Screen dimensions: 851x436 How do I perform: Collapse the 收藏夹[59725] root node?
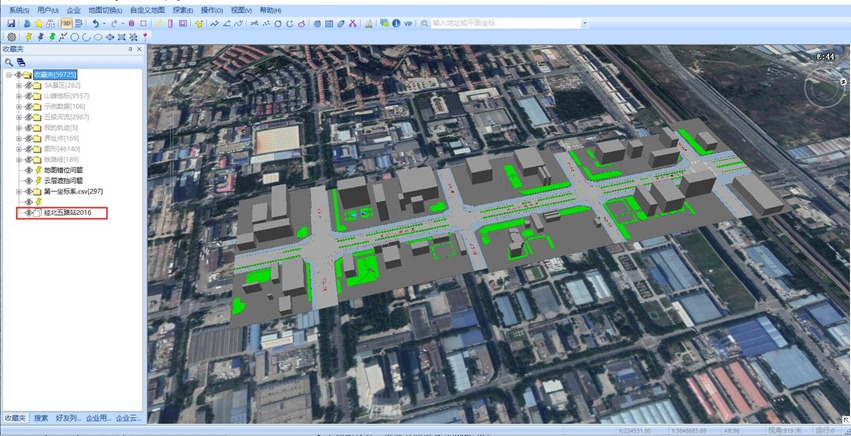point(8,74)
